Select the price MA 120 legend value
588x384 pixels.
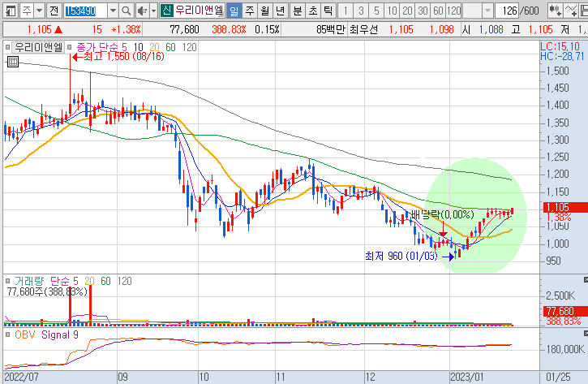pyautogui.click(x=189, y=47)
